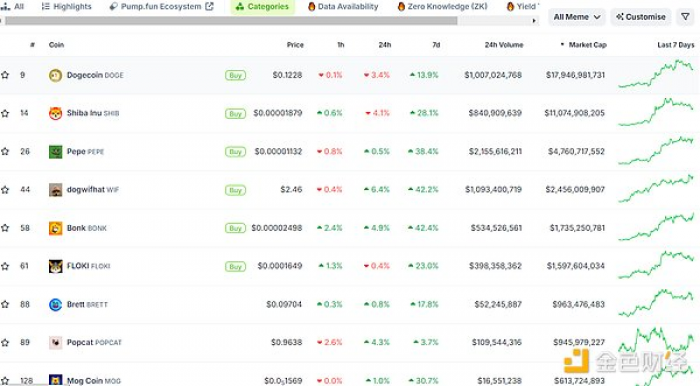Star the Pepe row
Viewport: 700px width, 386px height.
pos(5,152)
